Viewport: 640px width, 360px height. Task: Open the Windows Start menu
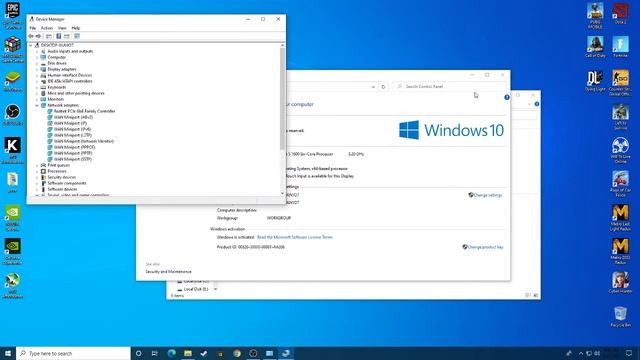pos(8,353)
